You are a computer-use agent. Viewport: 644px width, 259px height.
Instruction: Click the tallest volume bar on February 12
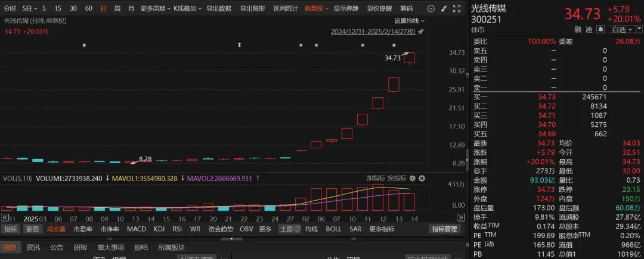pyautogui.click(x=378, y=197)
